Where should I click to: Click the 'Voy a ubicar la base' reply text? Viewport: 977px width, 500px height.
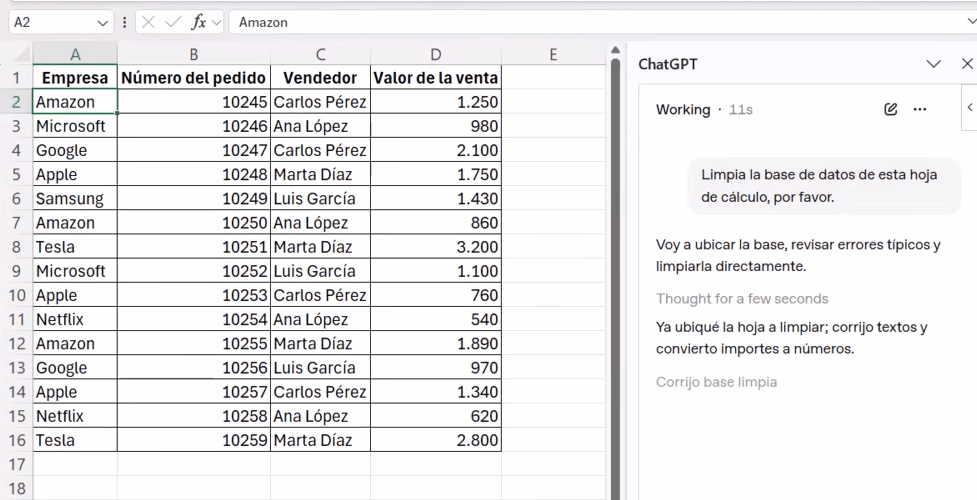click(x=798, y=255)
